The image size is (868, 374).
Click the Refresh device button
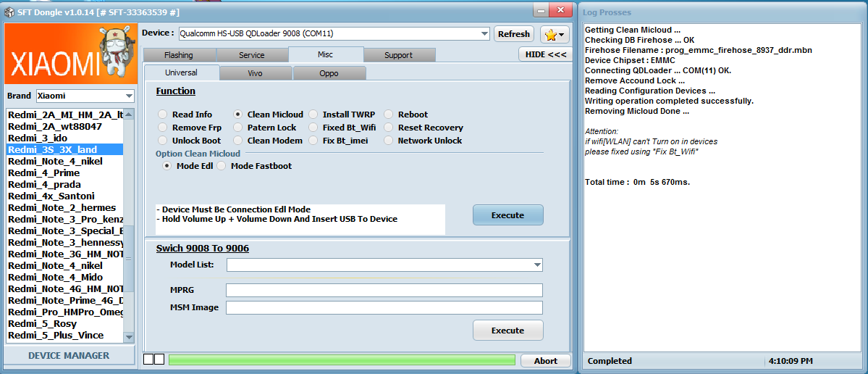514,34
